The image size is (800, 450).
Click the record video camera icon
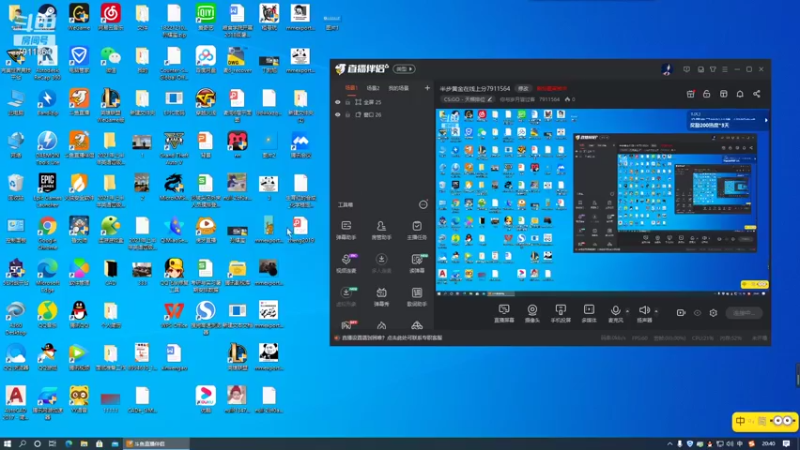[x=681, y=313]
